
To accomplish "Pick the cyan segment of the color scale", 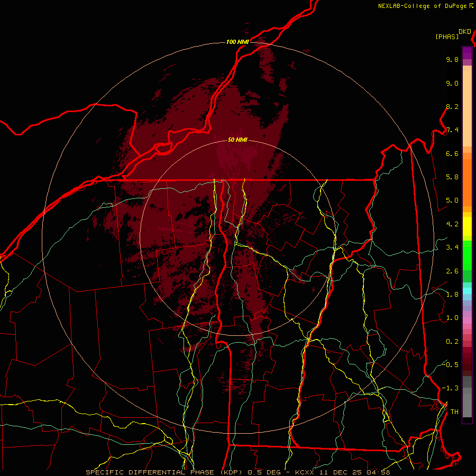I will (467, 291).
